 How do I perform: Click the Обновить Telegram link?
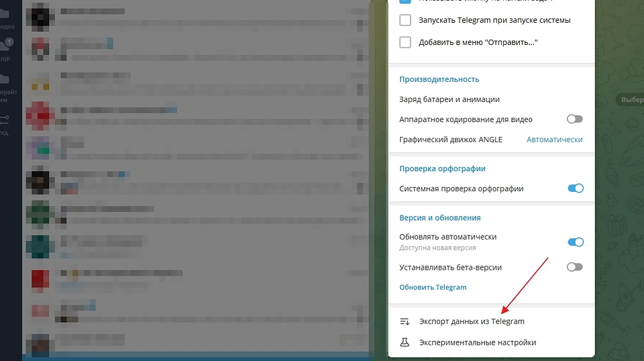[x=433, y=287]
